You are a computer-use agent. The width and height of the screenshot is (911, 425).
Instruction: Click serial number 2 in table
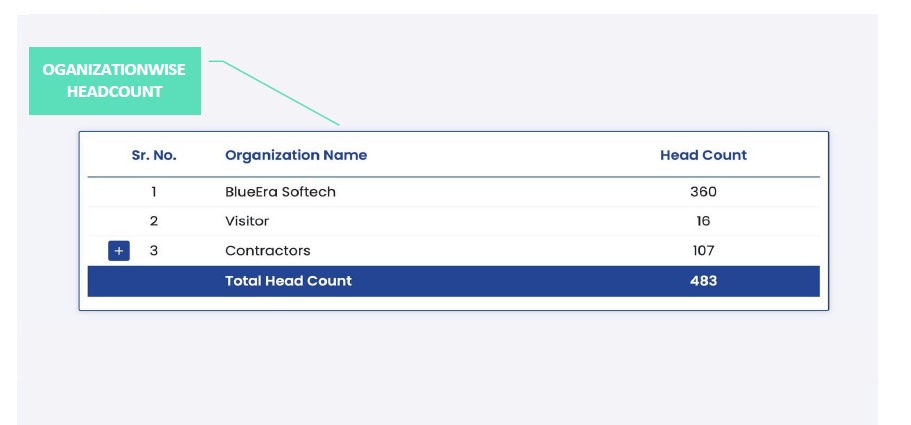[x=154, y=221]
